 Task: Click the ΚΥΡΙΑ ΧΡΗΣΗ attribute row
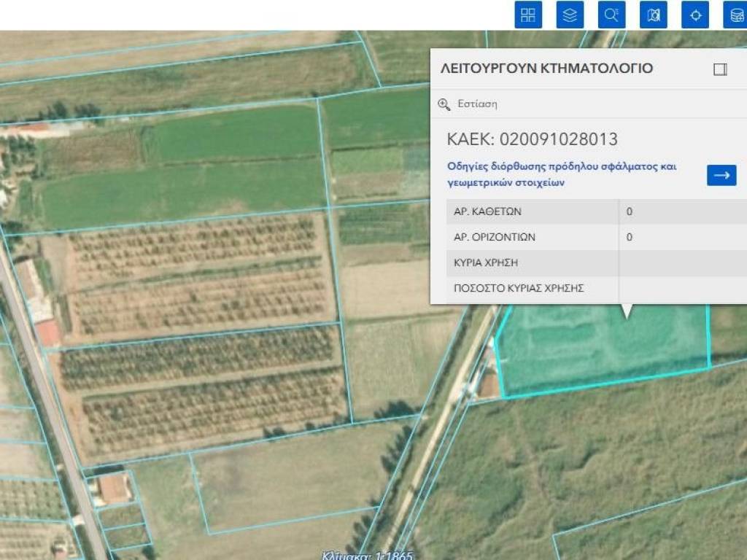533,262
